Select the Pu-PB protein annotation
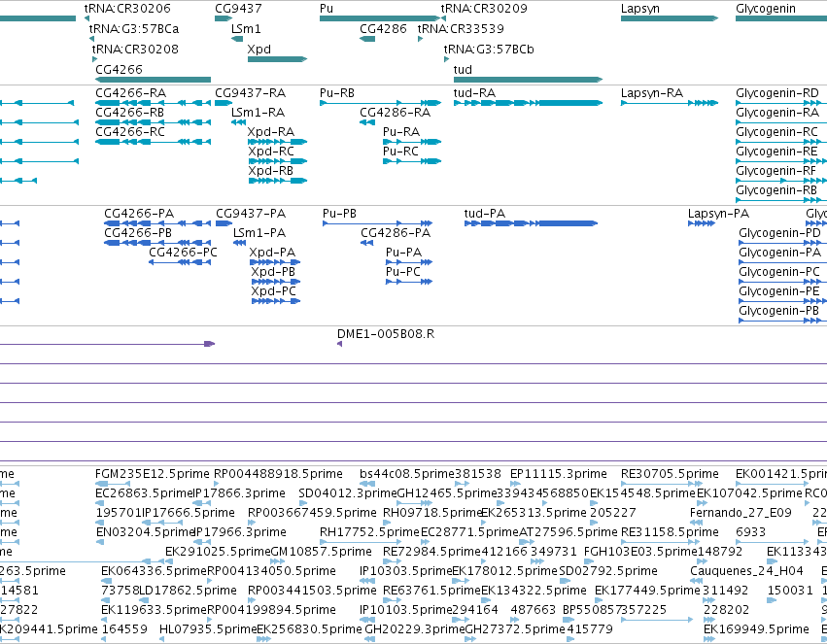 (378, 223)
